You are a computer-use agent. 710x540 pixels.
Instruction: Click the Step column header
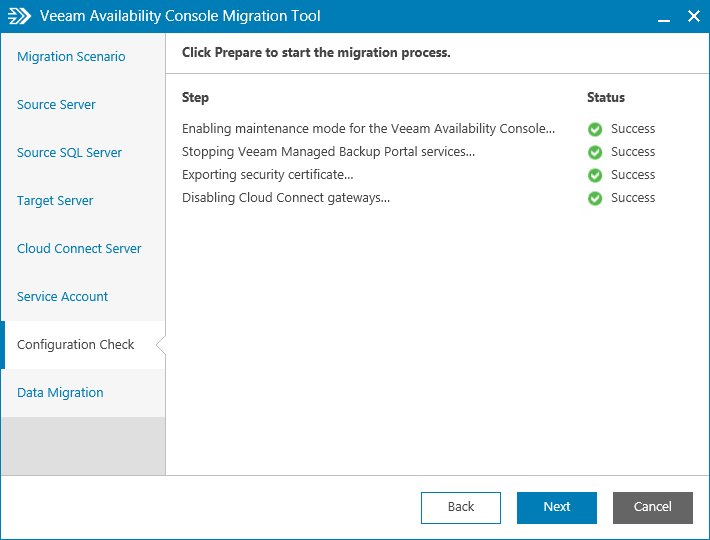click(195, 98)
